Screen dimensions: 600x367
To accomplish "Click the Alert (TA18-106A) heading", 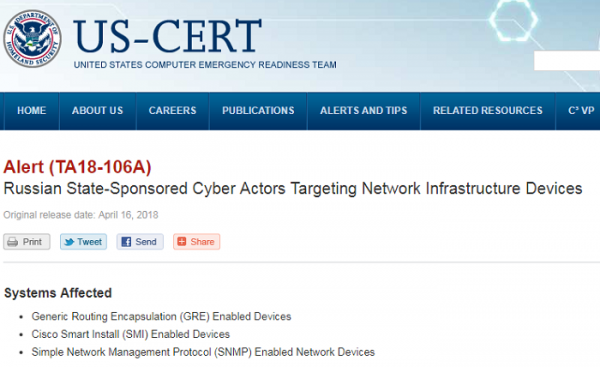I will pos(77,167).
